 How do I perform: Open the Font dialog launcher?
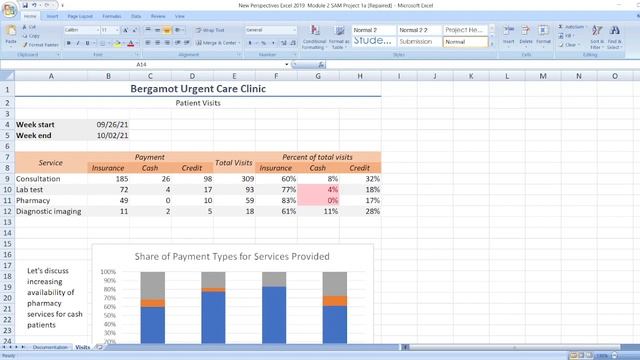pos(137,55)
